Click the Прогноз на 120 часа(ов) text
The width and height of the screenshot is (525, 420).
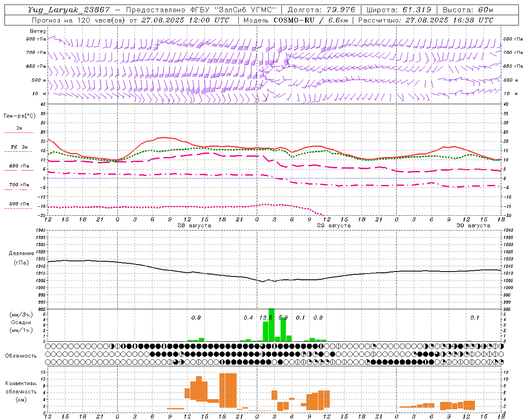click(x=79, y=20)
